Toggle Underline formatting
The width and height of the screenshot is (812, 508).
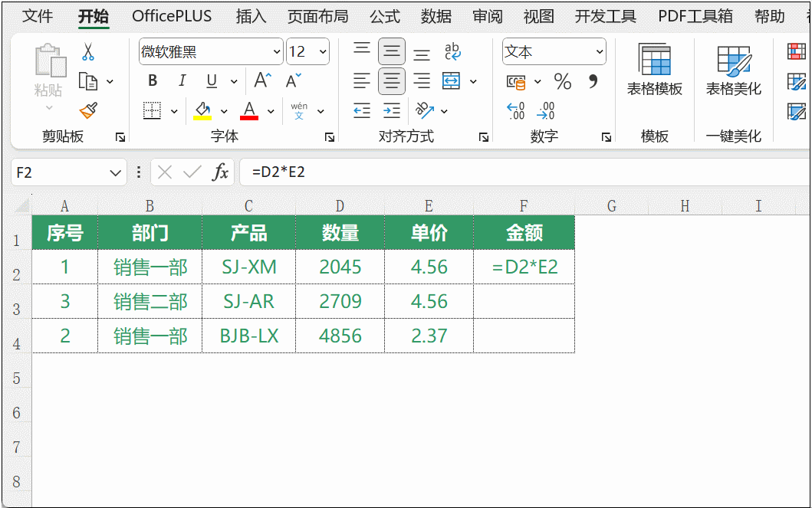(x=212, y=80)
